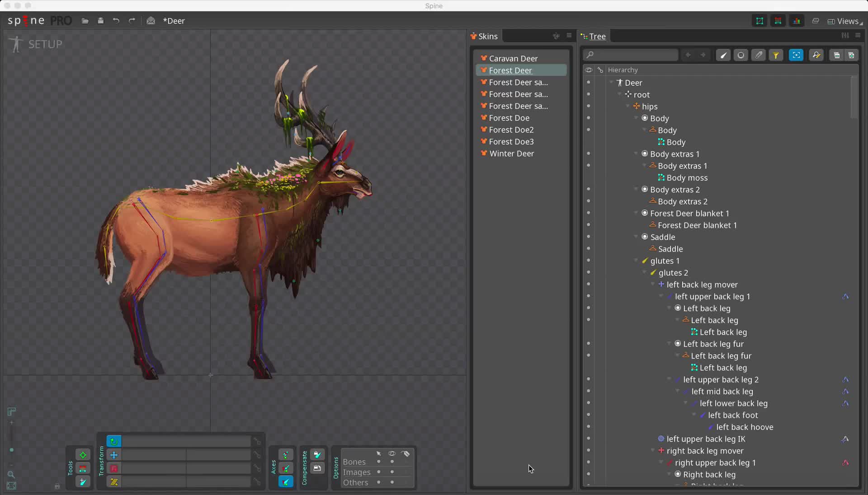
Task: Toggle Bones visibility option dot
Action: click(x=392, y=462)
